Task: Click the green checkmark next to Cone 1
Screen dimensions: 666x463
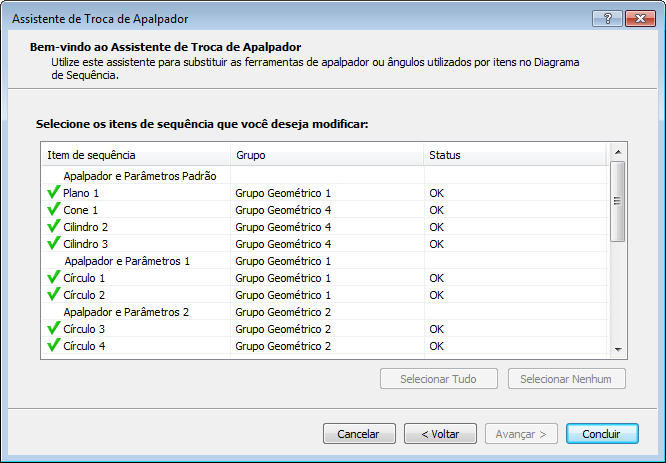Action: coord(54,209)
